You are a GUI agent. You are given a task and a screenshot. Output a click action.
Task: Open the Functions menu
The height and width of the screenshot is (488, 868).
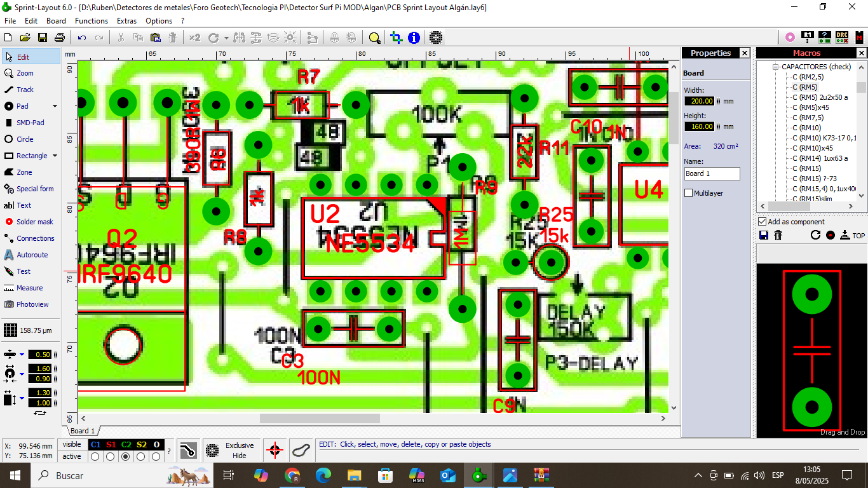pos(92,21)
